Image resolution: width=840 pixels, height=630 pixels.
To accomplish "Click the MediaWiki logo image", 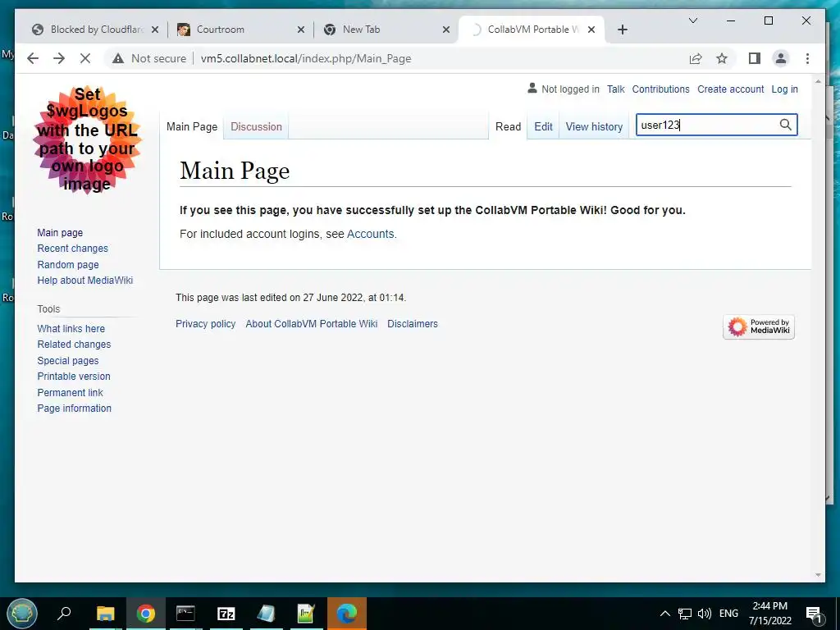I will [x=87, y=139].
